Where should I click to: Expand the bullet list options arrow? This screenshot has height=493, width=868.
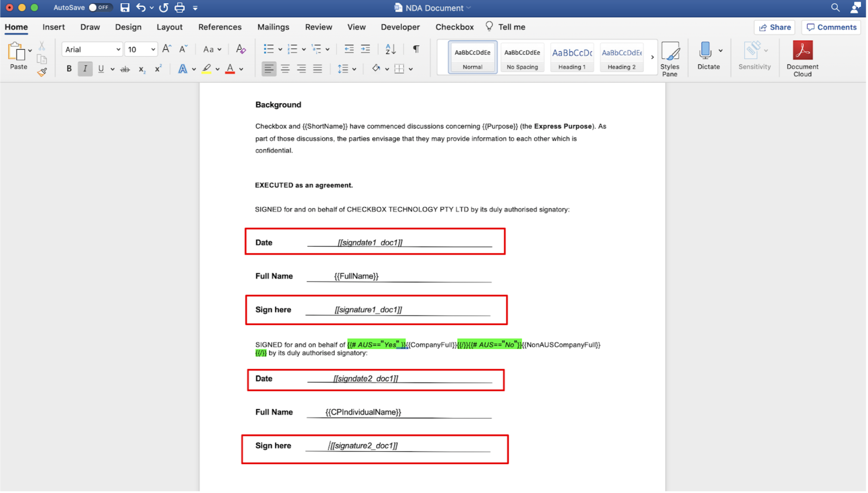(280, 50)
